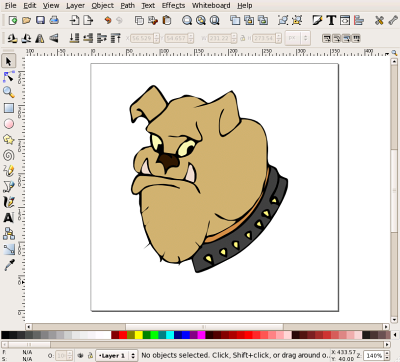This screenshot has height=362, width=400.
Task: Click the zoom percentage stepper arrows
Action: click(387, 356)
